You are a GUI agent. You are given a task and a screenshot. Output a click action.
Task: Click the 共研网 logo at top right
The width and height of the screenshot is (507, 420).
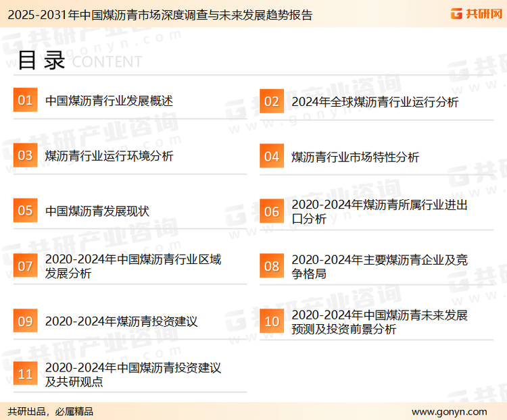(475, 14)
